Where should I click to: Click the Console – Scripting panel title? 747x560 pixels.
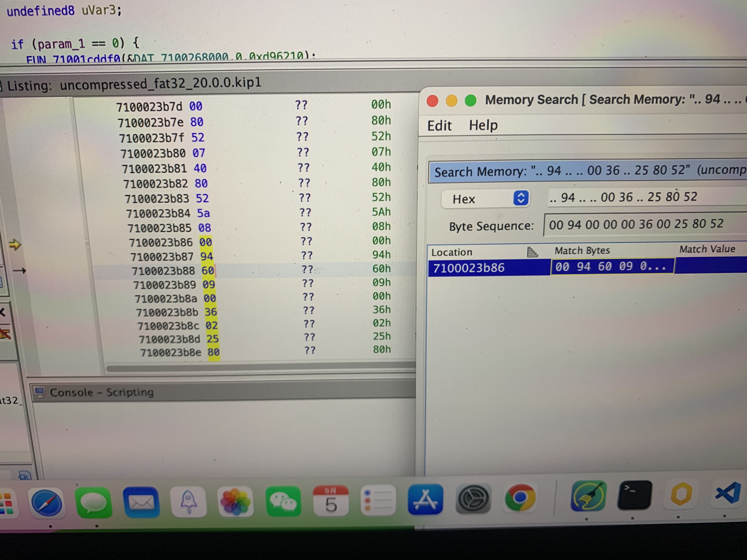102,392
